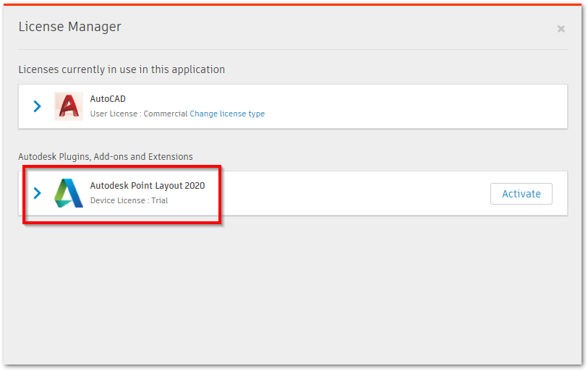Open the Change license type link
588x371 pixels.
227,114
